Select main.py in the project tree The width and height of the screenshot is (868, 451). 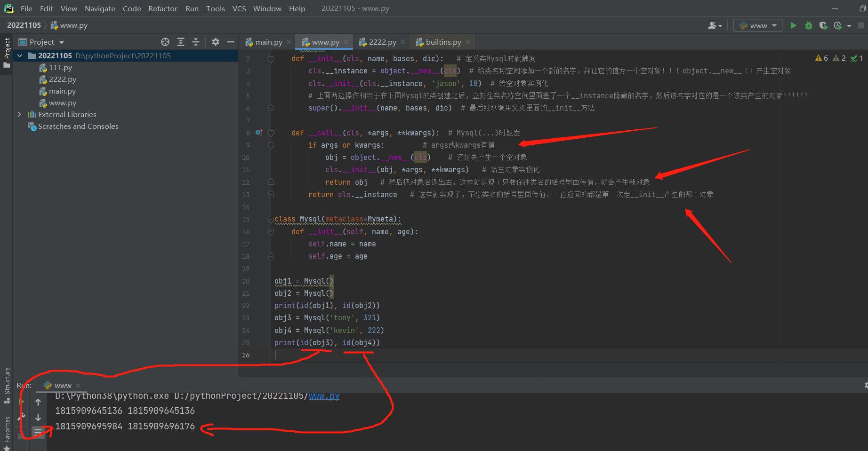62,91
